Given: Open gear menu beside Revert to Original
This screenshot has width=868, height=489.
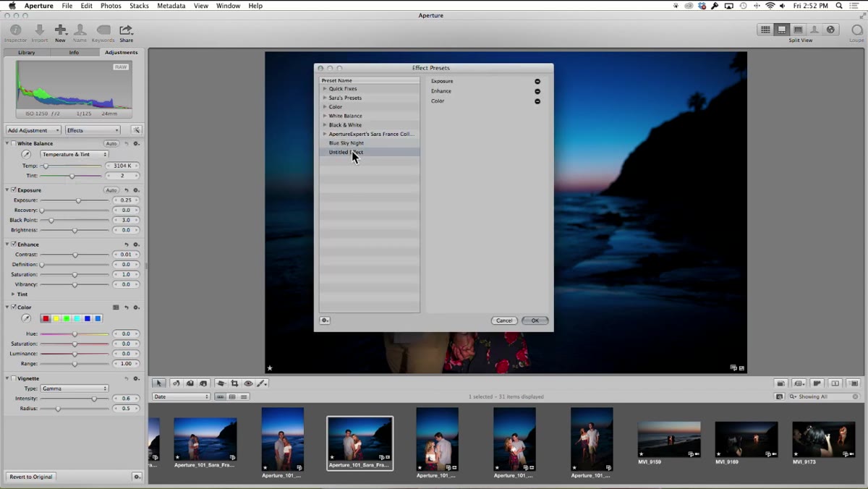Looking at the screenshot, I should point(137,477).
